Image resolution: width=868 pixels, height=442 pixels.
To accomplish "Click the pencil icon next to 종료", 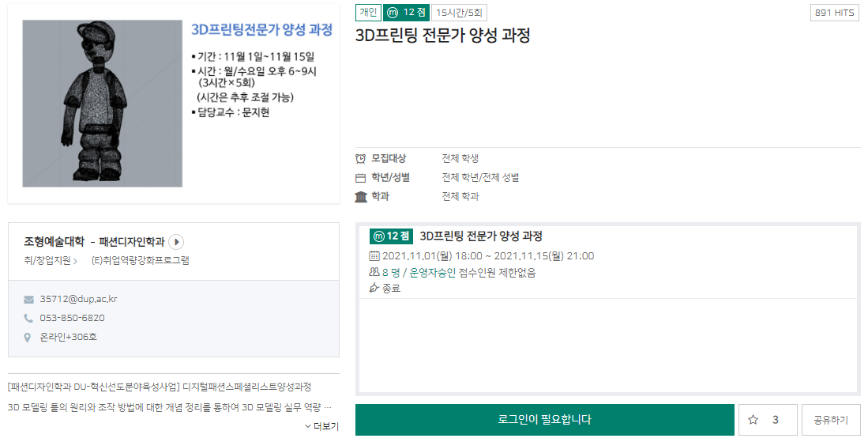I will [x=374, y=289].
